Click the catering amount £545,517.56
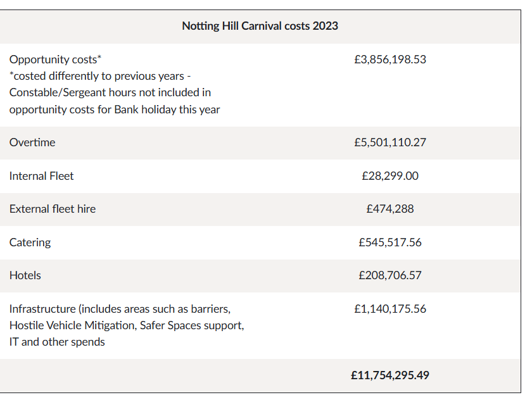Viewport: 532px width, 402px height. click(x=390, y=242)
